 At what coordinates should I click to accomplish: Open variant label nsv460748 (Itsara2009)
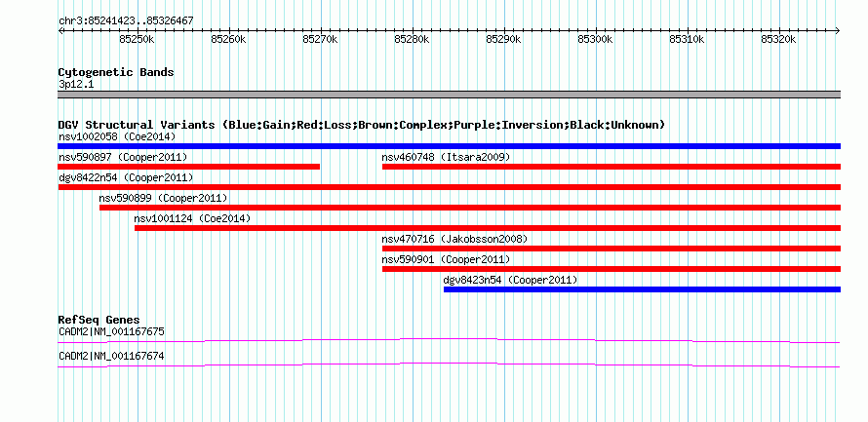click(446, 157)
